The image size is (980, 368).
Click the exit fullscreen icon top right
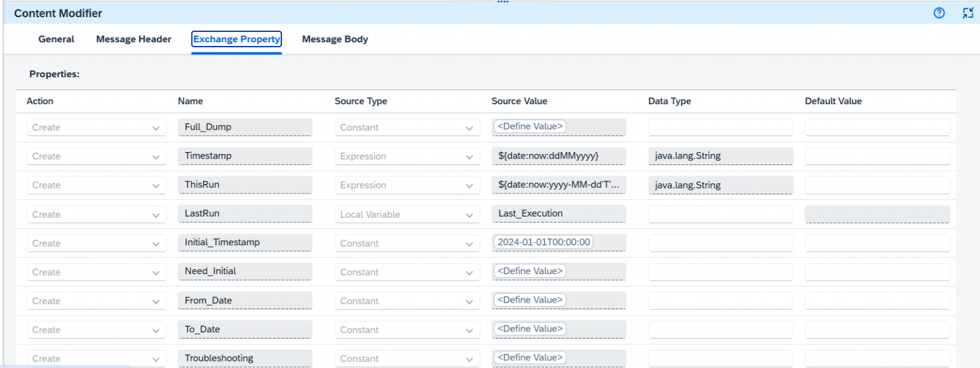(969, 12)
